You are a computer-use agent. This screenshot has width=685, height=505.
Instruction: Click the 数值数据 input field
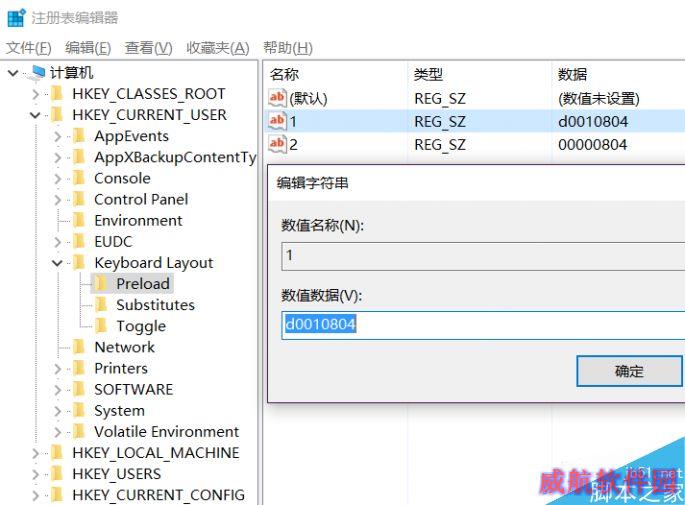coord(483,325)
